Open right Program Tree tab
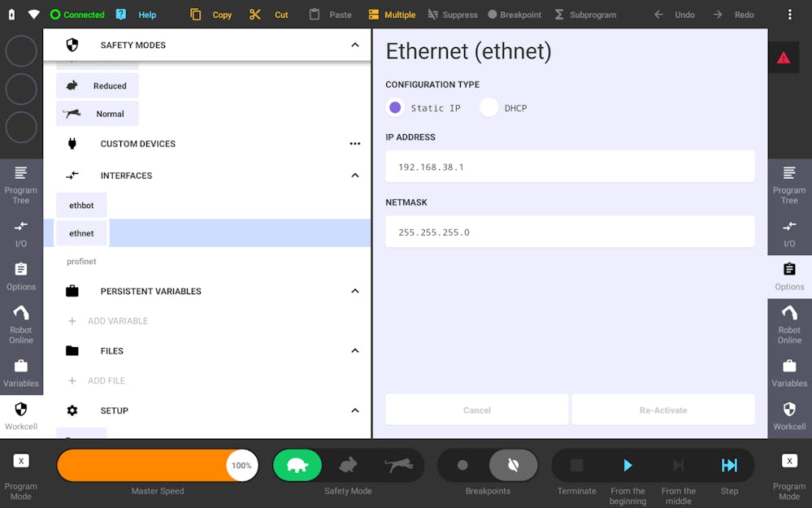The width and height of the screenshot is (812, 508). [789, 185]
